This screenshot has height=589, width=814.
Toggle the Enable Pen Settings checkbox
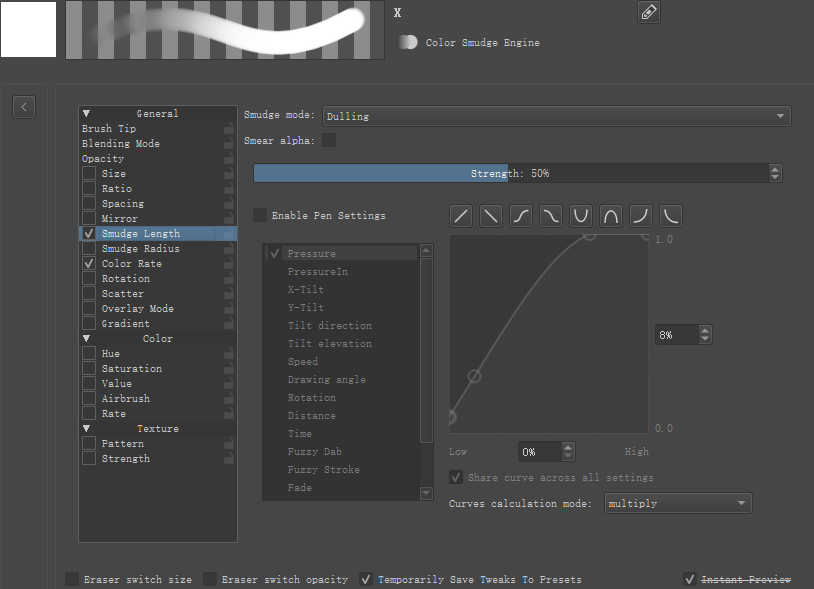(x=261, y=215)
